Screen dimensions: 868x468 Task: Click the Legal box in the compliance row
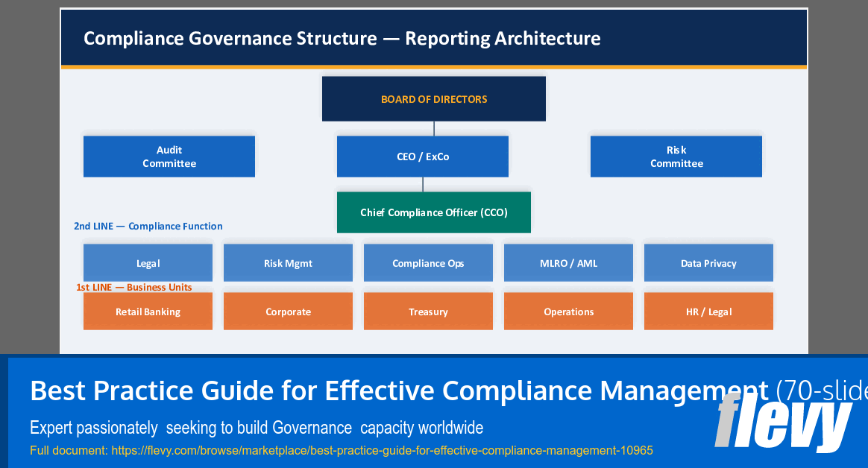pyautogui.click(x=147, y=262)
